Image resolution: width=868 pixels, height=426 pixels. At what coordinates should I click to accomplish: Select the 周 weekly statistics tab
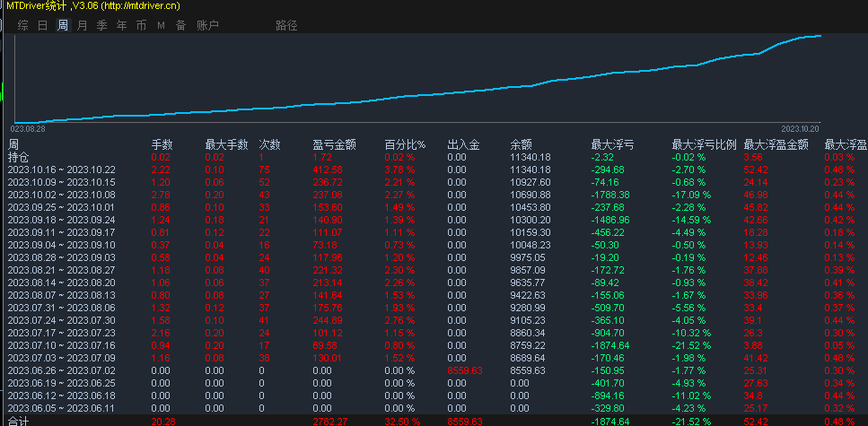coord(63,25)
